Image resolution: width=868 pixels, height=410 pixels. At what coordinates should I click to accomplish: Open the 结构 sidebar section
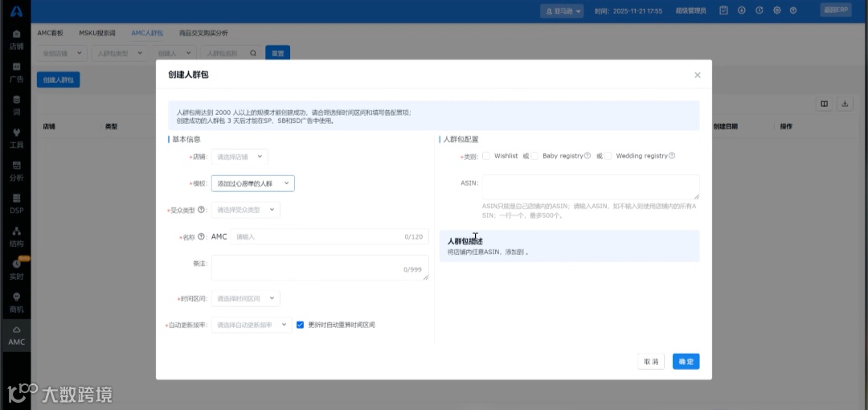click(x=16, y=237)
